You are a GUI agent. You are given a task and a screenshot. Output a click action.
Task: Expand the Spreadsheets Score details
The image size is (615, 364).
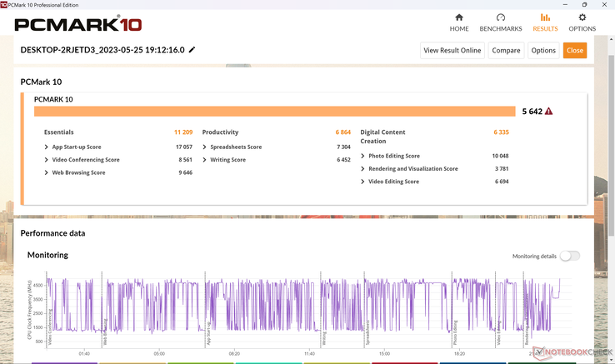[x=204, y=147]
